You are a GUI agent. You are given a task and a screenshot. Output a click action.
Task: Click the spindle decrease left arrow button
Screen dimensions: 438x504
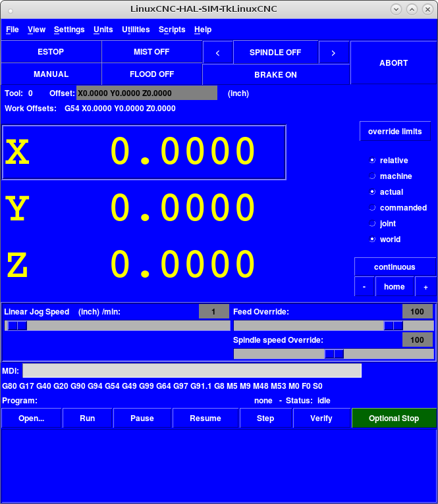point(217,53)
